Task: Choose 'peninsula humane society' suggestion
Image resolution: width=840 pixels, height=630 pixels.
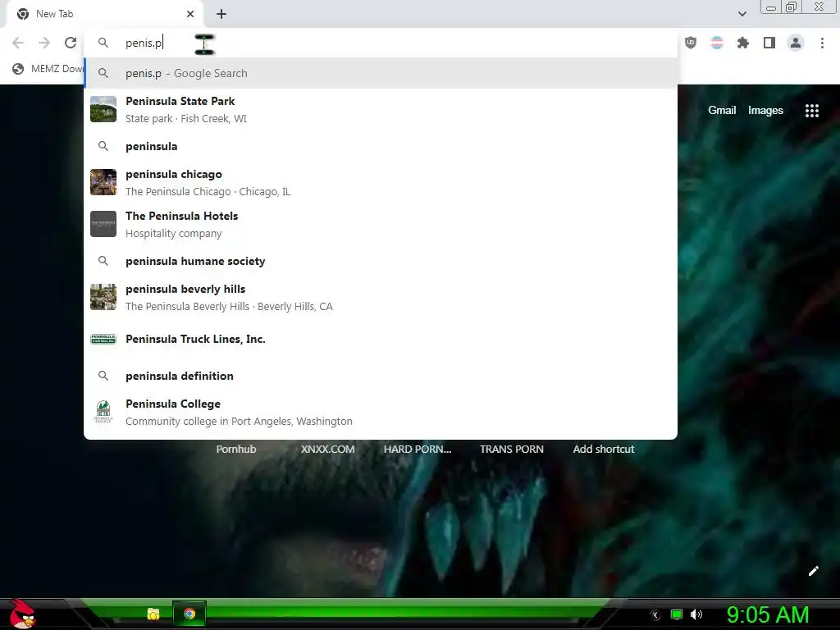Action: coord(381,261)
